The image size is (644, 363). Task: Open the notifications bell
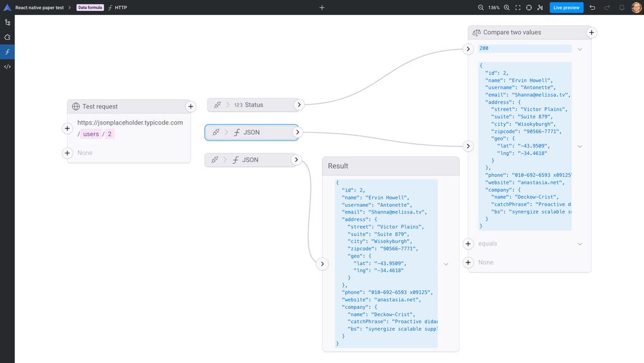tap(621, 8)
